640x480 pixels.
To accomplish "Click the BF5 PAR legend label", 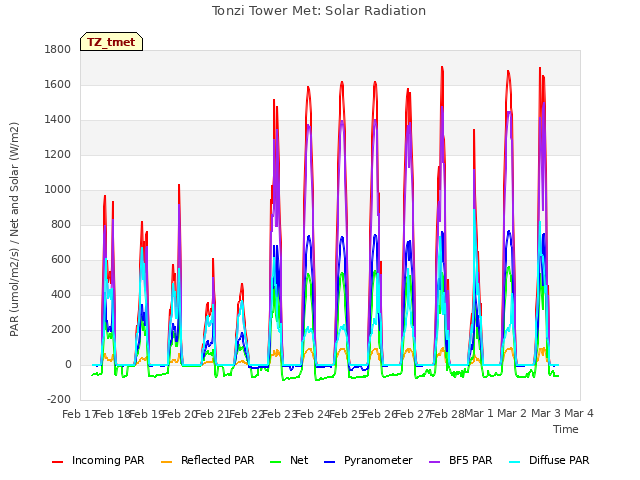I will 471,460.
